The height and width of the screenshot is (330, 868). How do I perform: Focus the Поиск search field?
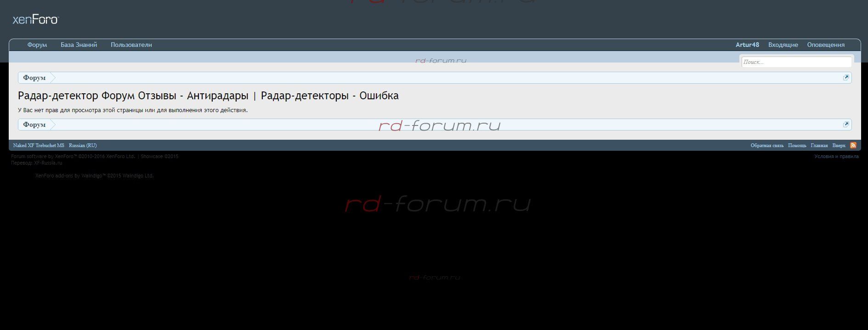pyautogui.click(x=796, y=62)
